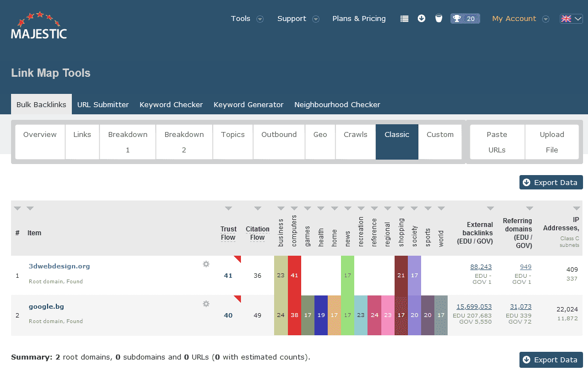Image resolution: width=588 pixels, height=375 pixels.
Task: Open gear settings for 3dwebdesign.org
Action: (206, 264)
